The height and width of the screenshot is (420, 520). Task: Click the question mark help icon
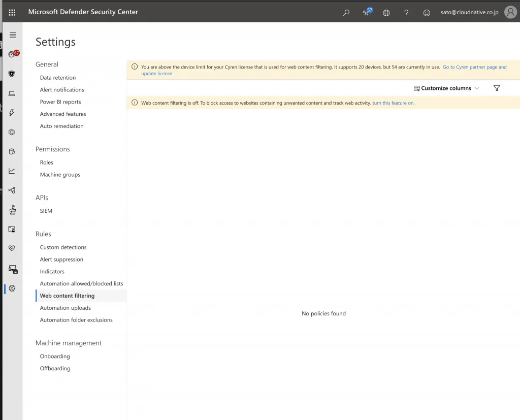point(406,13)
